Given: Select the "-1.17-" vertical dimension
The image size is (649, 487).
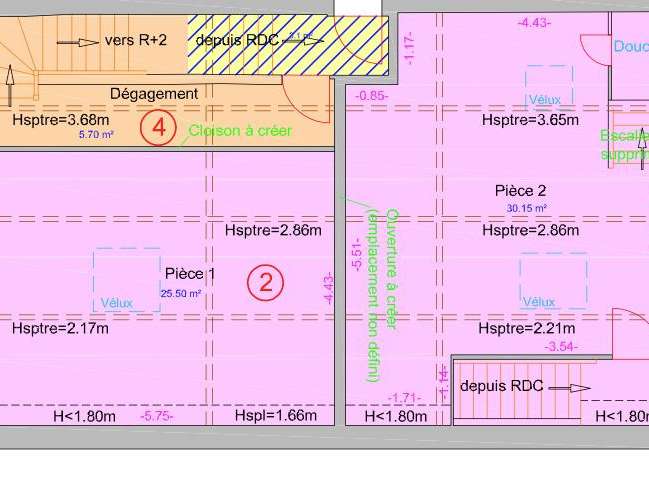Looking at the screenshot, I should [410, 49].
